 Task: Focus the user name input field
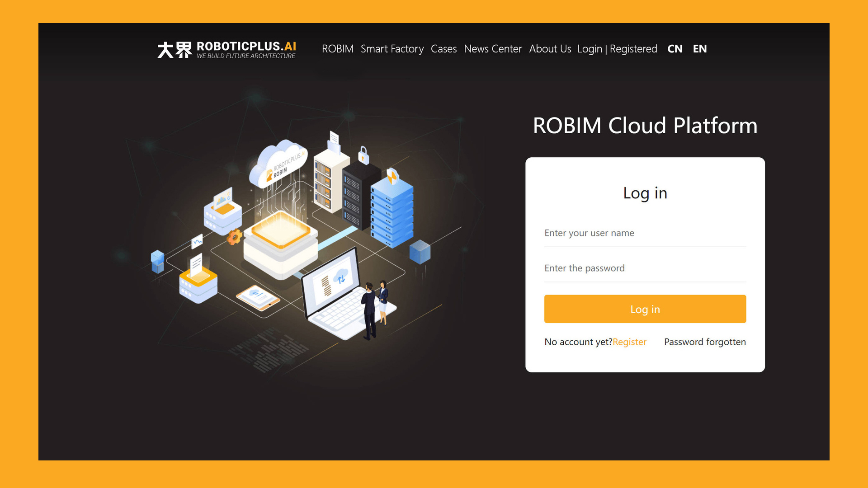645,233
